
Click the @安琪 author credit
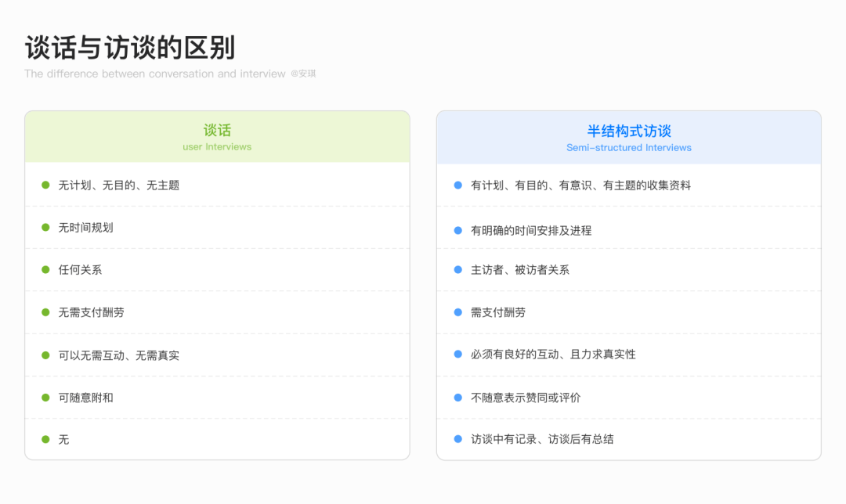[303, 74]
